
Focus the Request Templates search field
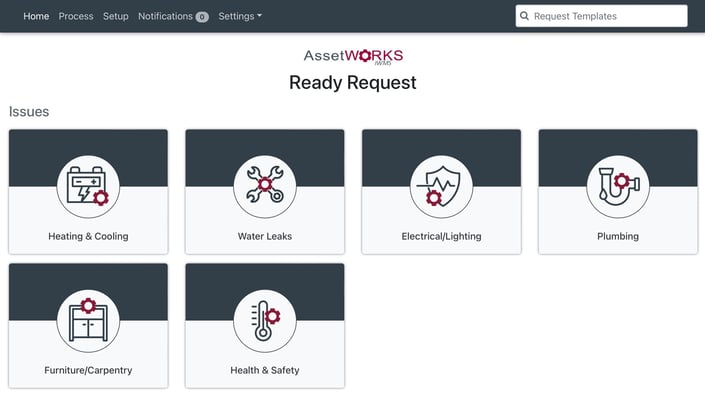tap(601, 16)
